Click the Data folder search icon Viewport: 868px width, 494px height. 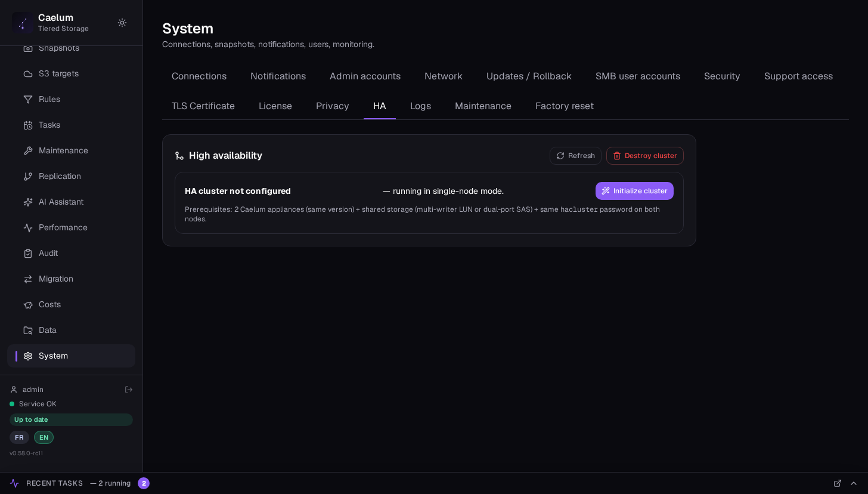click(28, 331)
